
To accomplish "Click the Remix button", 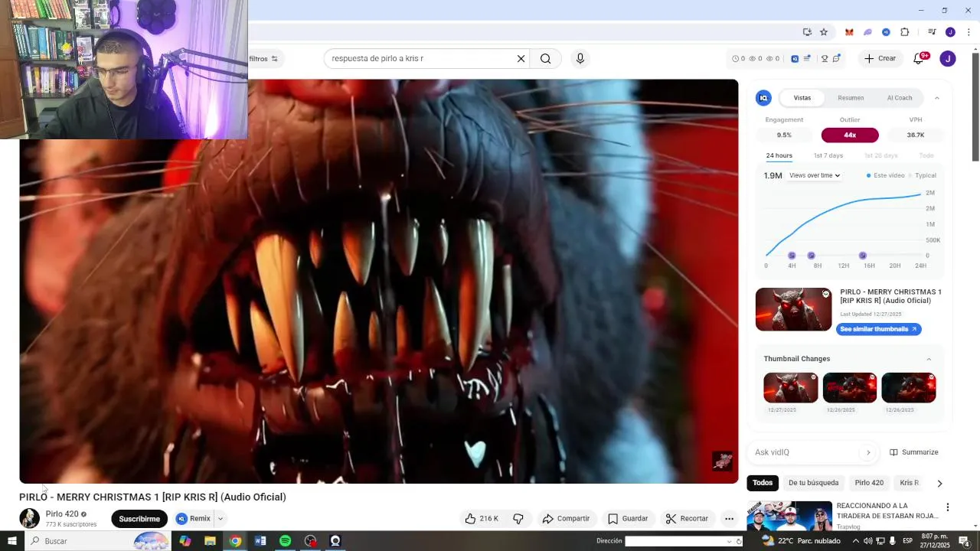I will tap(194, 519).
